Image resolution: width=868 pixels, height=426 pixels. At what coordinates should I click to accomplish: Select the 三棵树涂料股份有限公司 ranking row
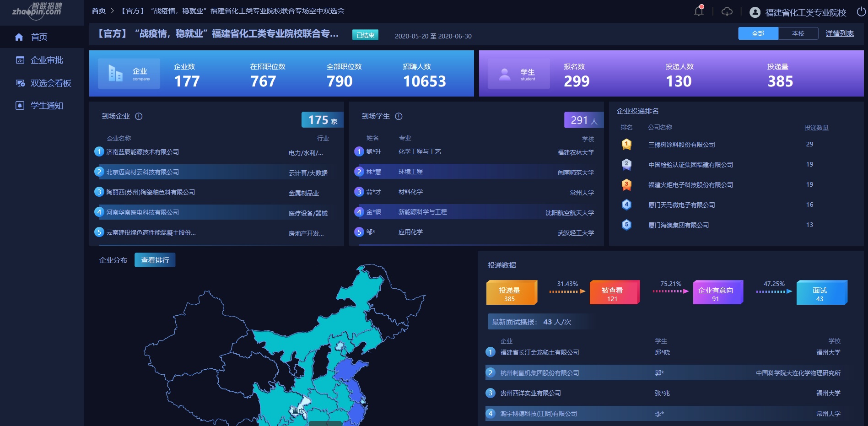pyautogui.click(x=681, y=145)
